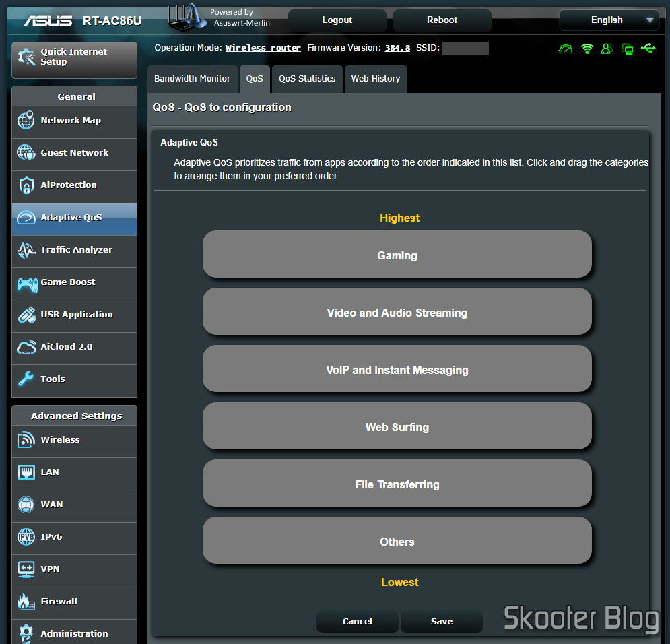Click the Cancel button

pos(357,621)
